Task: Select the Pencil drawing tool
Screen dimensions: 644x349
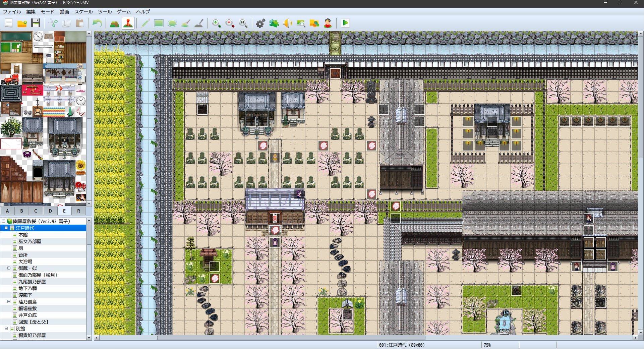Action: [x=145, y=23]
